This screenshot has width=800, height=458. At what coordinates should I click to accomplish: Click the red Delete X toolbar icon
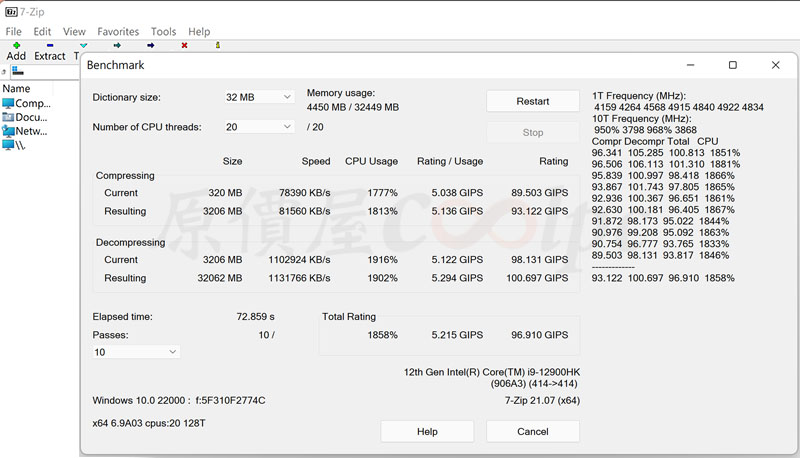tap(184, 45)
